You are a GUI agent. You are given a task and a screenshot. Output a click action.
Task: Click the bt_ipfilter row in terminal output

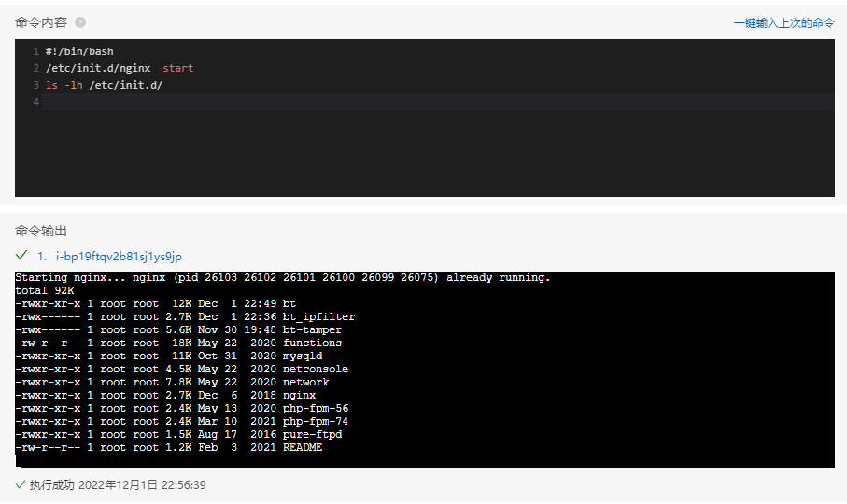click(185, 316)
